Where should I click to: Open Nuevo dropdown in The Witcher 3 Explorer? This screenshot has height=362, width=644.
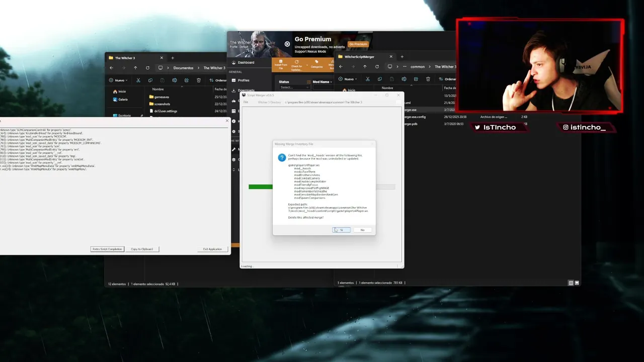point(118,80)
